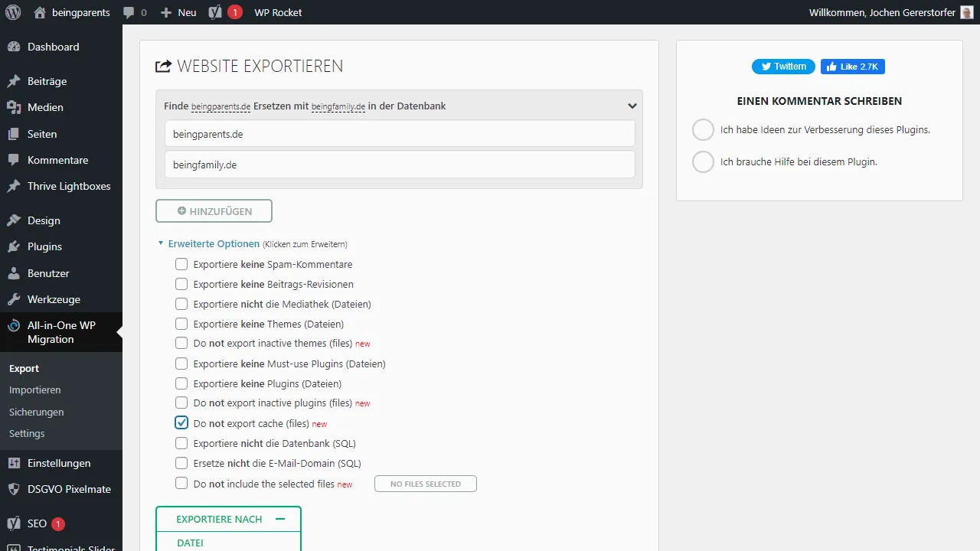The image size is (980, 551).
Task: Click the Thrive Lightboxes pin icon
Action: click(x=14, y=186)
